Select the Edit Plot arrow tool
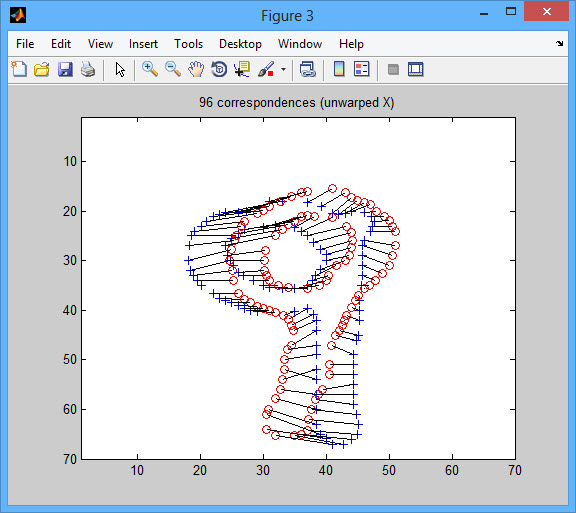Viewport: 576px width, 513px height. coord(120,69)
